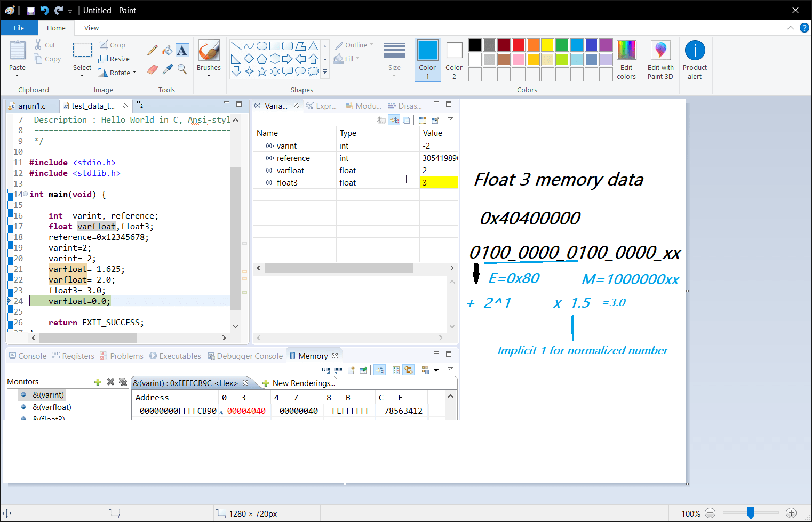
Task: Pick the Eraser tool
Action: coord(153,69)
